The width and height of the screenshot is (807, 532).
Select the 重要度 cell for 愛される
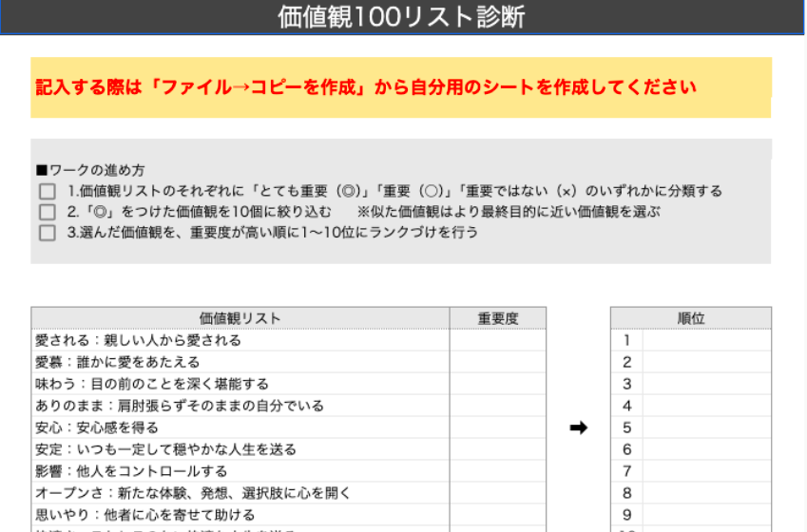pyautogui.click(x=498, y=340)
